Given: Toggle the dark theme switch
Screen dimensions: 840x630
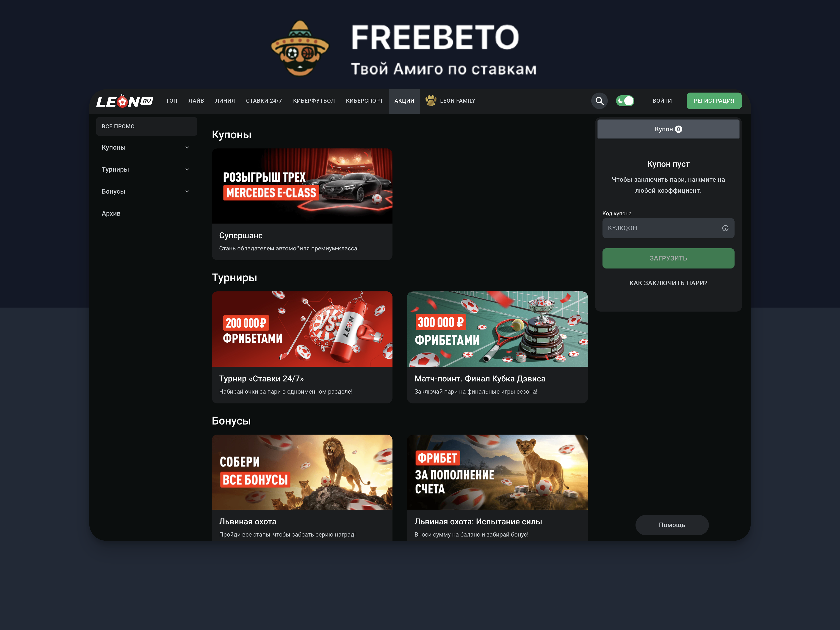Looking at the screenshot, I should coord(625,101).
